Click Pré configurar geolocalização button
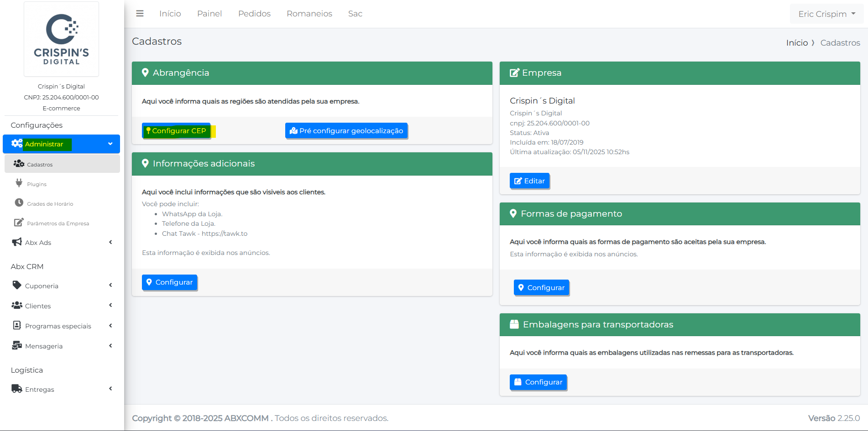This screenshot has width=868, height=431. pos(346,131)
